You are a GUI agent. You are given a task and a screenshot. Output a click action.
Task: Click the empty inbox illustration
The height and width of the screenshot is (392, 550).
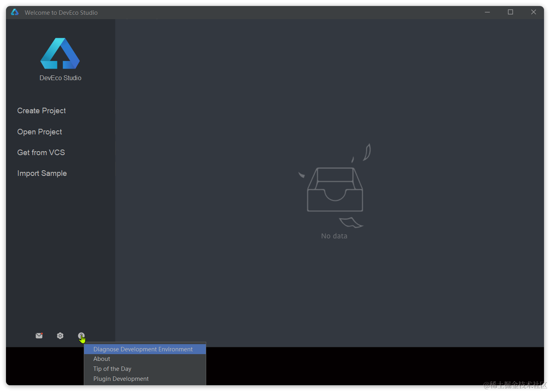click(x=335, y=186)
